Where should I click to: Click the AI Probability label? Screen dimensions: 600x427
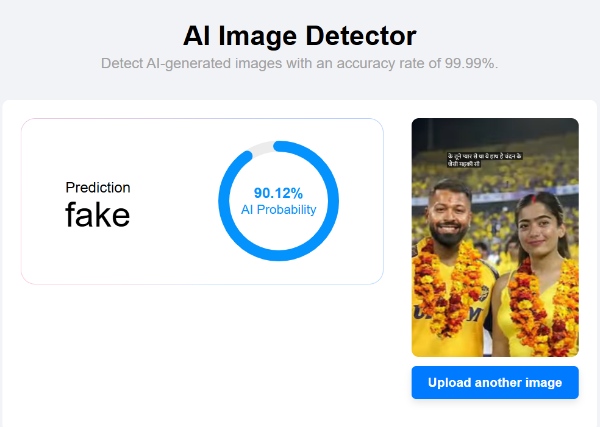click(x=278, y=210)
